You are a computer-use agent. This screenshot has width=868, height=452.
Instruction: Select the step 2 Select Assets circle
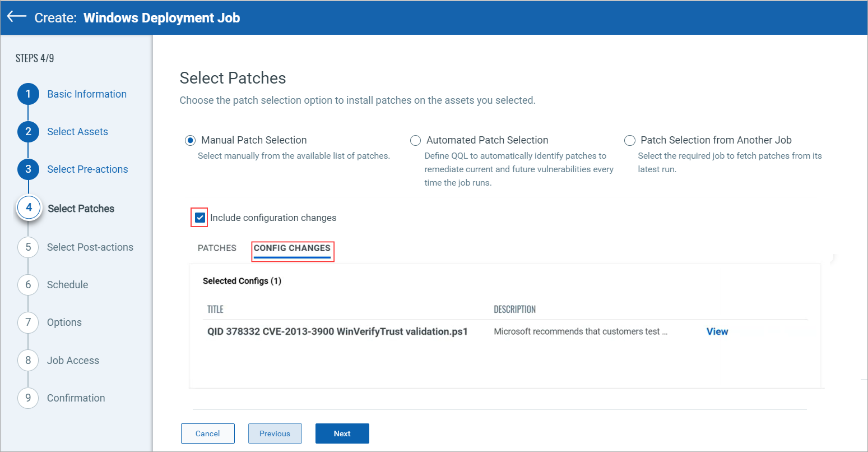click(x=28, y=131)
